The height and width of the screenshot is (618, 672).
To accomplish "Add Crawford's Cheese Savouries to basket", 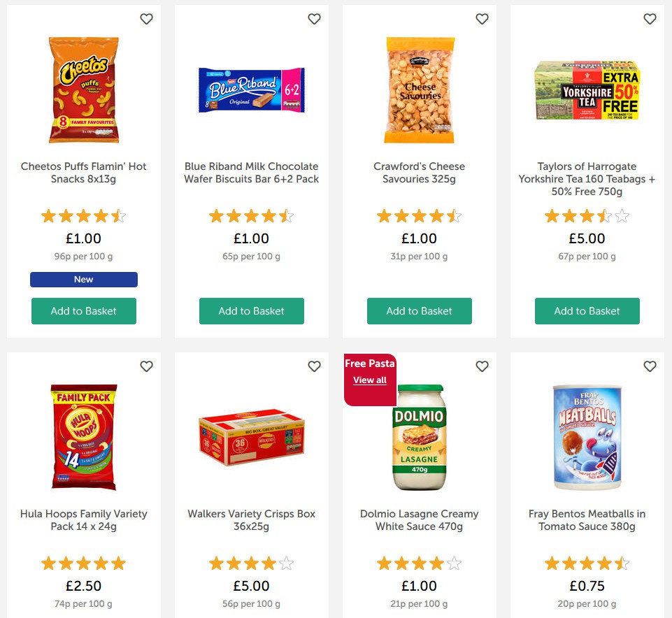I will pyautogui.click(x=420, y=311).
